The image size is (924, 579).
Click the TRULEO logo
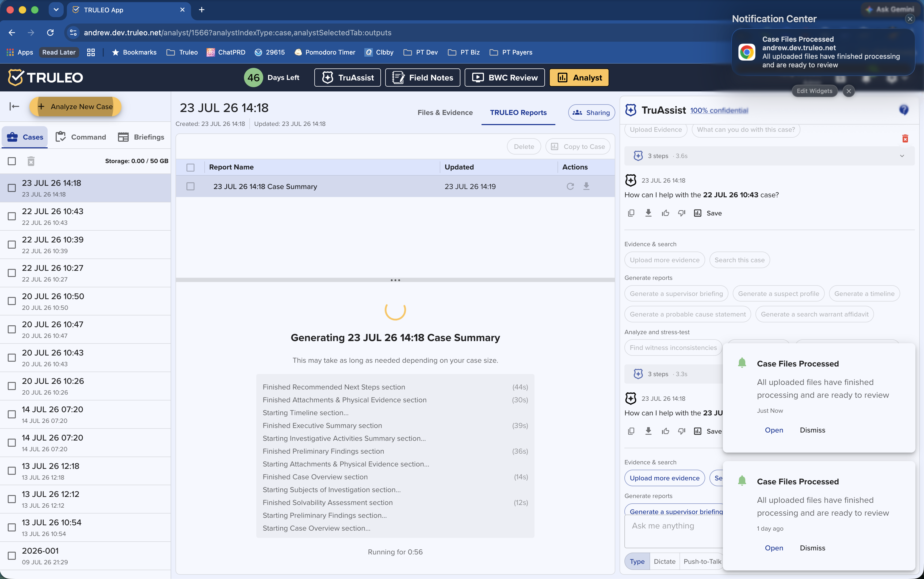click(45, 78)
